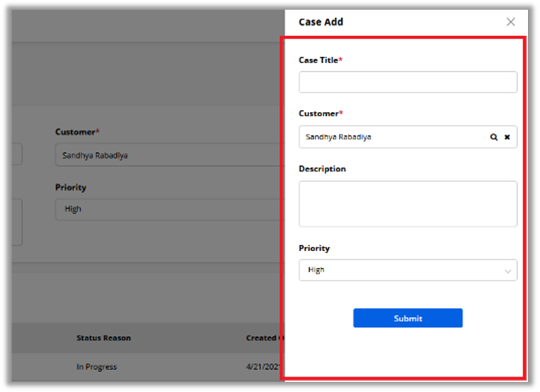Select the 'In Progress' status cell
The height and width of the screenshot is (392, 540).
(96, 367)
